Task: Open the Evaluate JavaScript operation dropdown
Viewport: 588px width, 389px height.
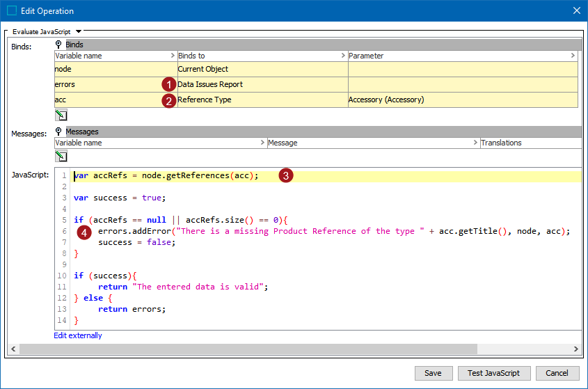Action: pos(79,31)
